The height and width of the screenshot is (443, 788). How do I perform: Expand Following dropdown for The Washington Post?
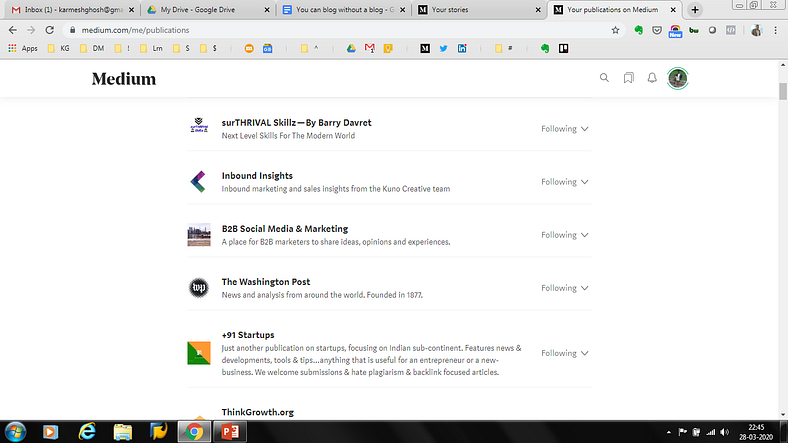click(564, 288)
